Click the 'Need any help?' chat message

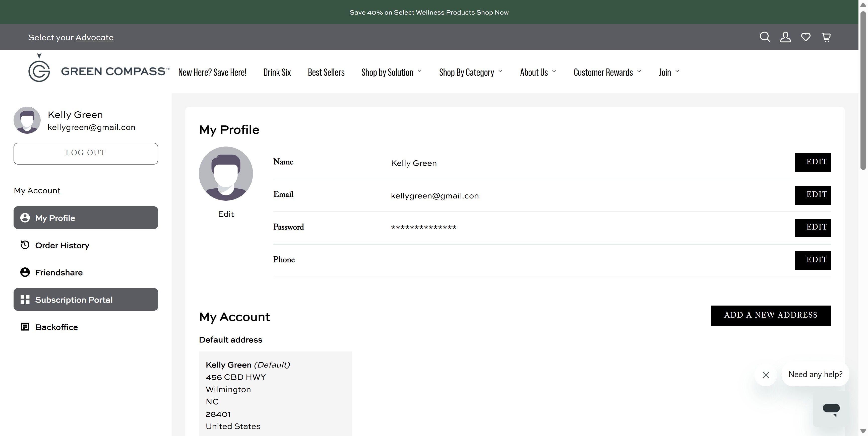816,374
